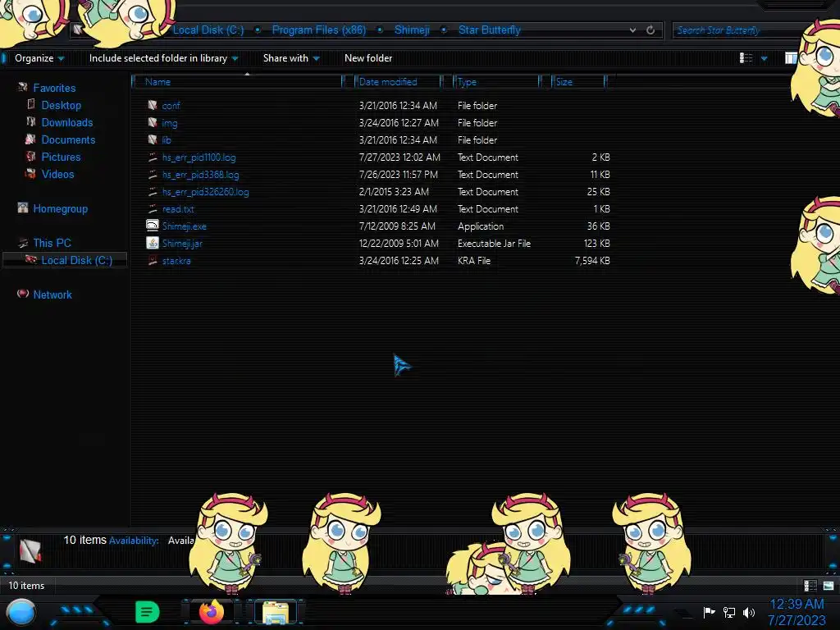
Task: Open the Share with dropdown
Action: 291,58
